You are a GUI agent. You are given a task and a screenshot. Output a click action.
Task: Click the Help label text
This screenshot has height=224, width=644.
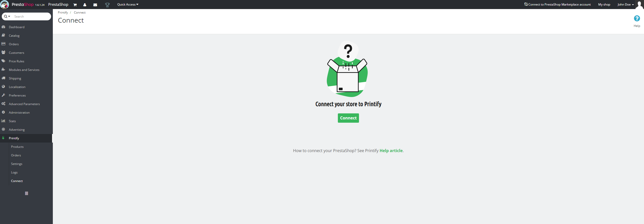(637, 26)
